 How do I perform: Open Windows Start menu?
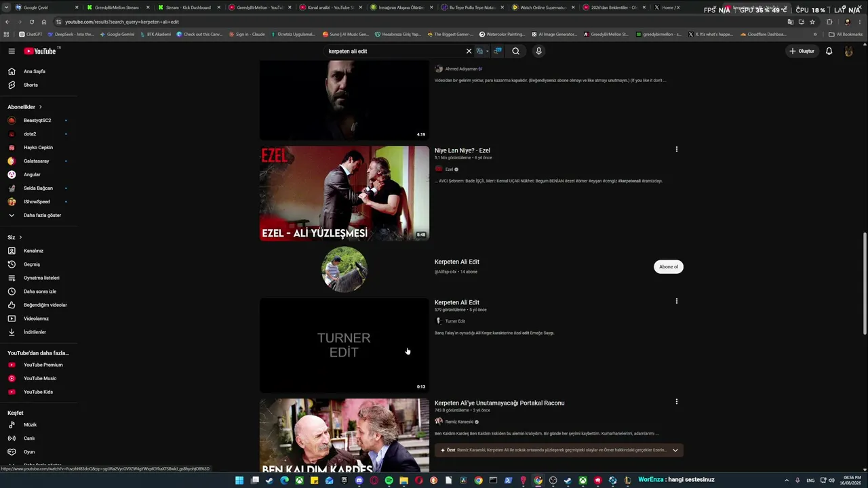point(239,481)
